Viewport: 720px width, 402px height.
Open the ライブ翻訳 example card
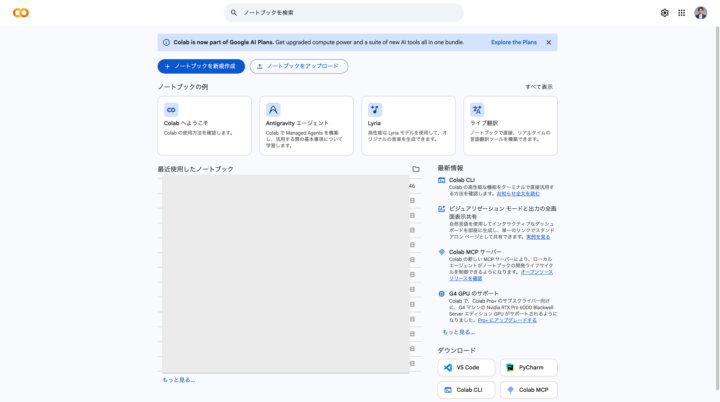pos(510,125)
